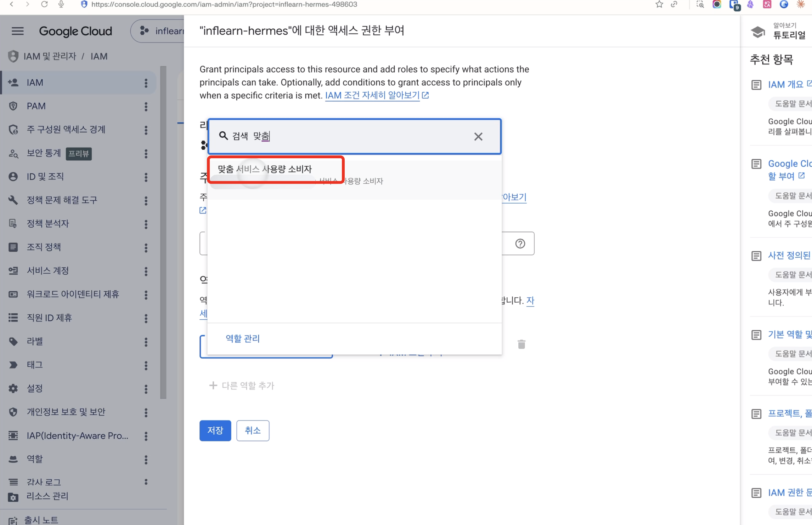
Task: Clear the role search field with the X
Action: pyautogui.click(x=478, y=136)
